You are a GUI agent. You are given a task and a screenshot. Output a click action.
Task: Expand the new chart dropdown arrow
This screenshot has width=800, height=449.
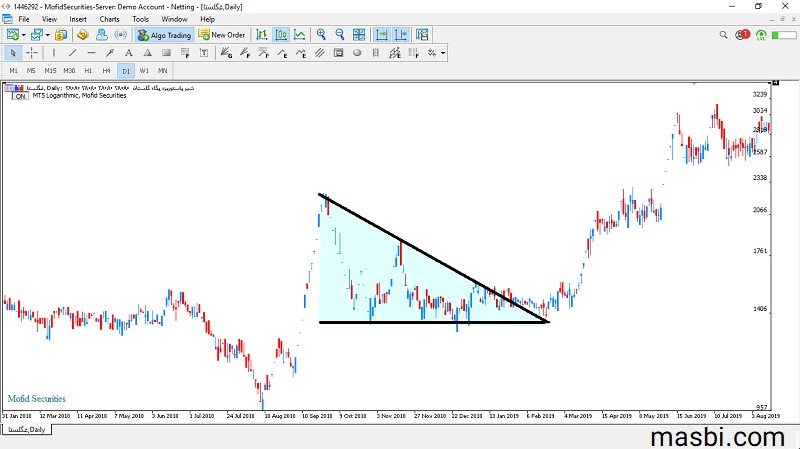23,35
